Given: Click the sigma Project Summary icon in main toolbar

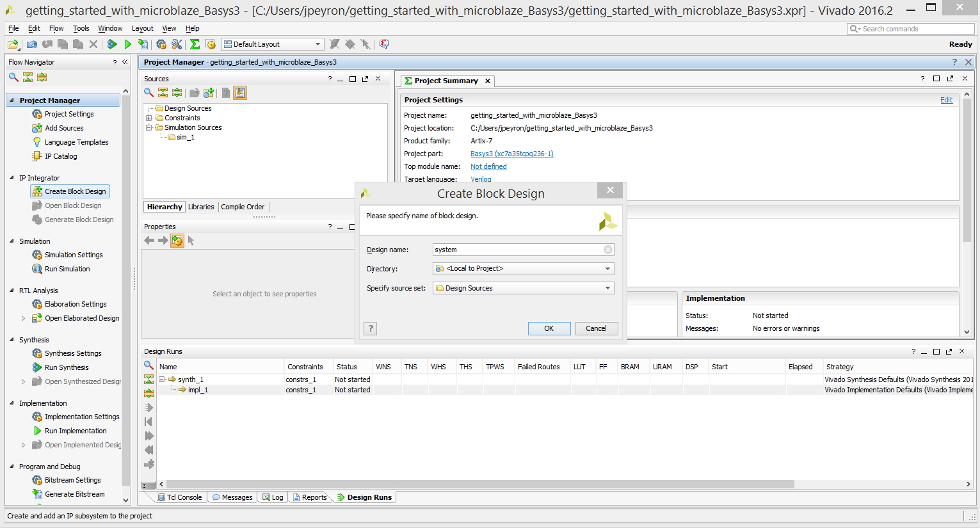Looking at the screenshot, I should (195, 44).
